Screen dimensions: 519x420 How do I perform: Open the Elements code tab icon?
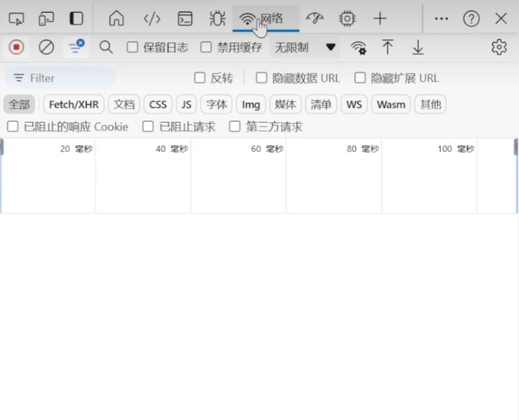click(x=152, y=18)
